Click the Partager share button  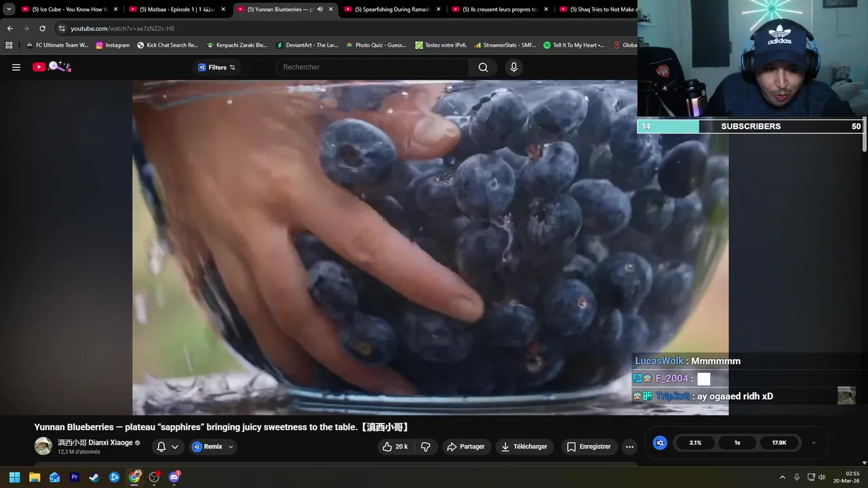pos(465,447)
